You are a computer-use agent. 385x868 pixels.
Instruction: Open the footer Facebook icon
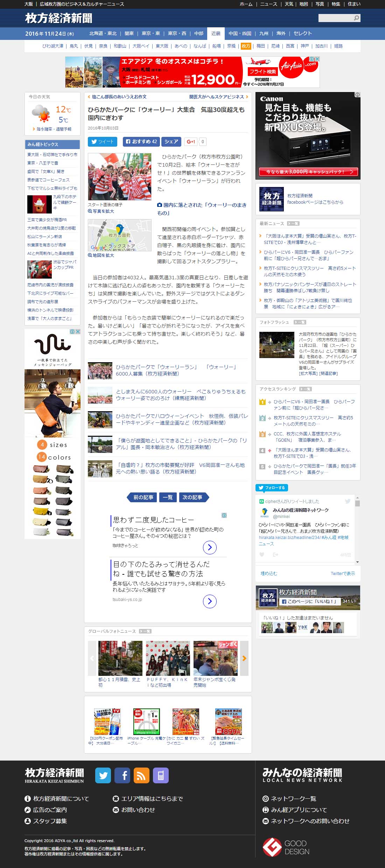(122, 775)
